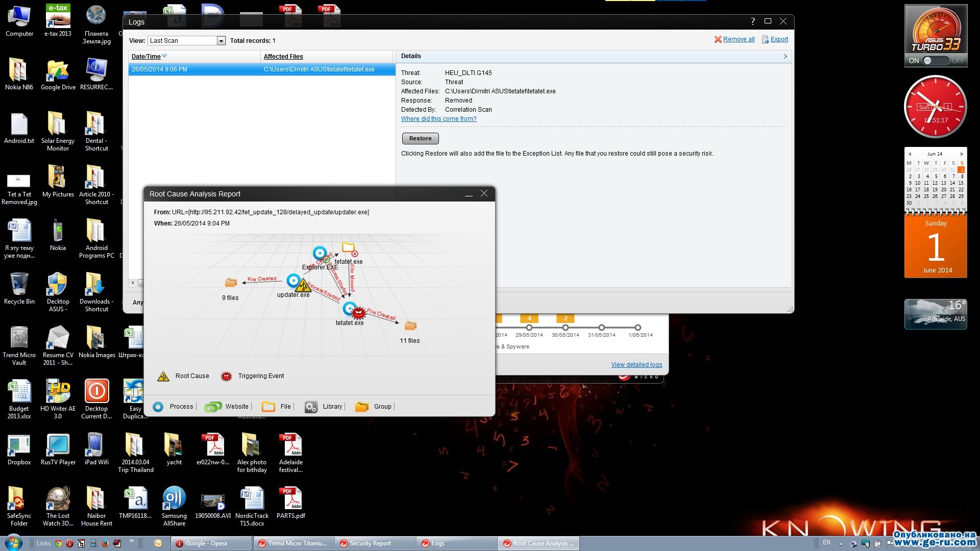Image resolution: width=980 pixels, height=551 pixels.
Task: Open HD Writer AE 3.0 icon
Action: pos(58,399)
